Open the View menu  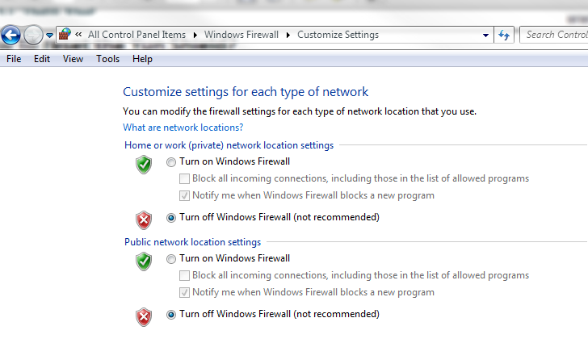73,59
